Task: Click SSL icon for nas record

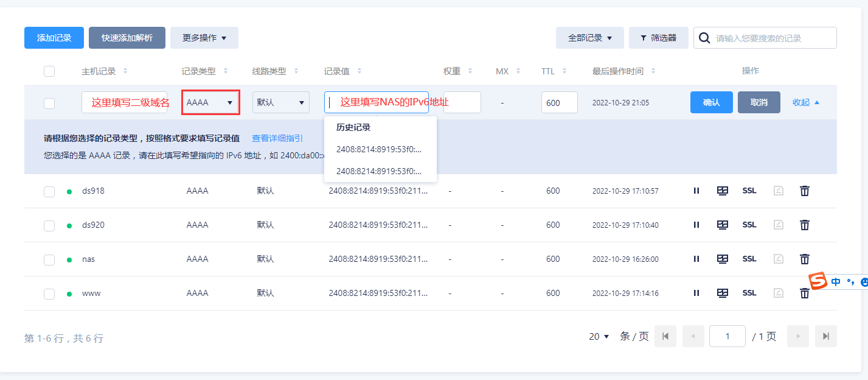Action: (749, 259)
